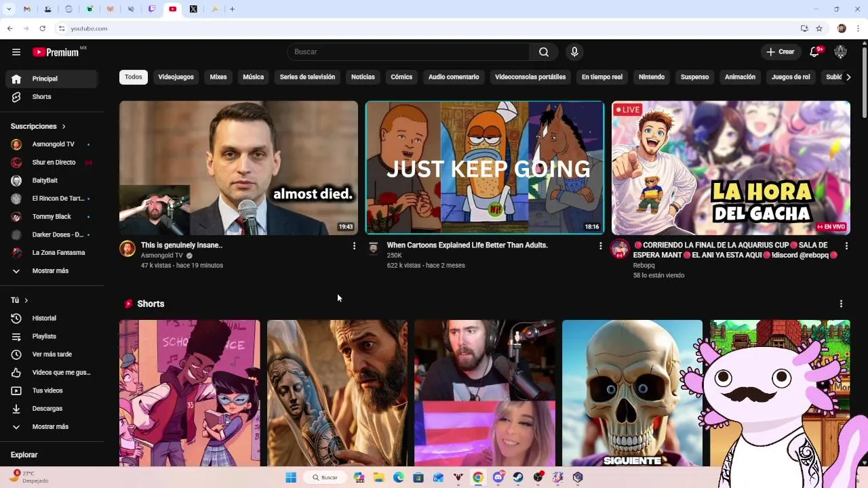Select the Noticias filter chip
Viewport: 868px width, 488px height.
(x=363, y=77)
